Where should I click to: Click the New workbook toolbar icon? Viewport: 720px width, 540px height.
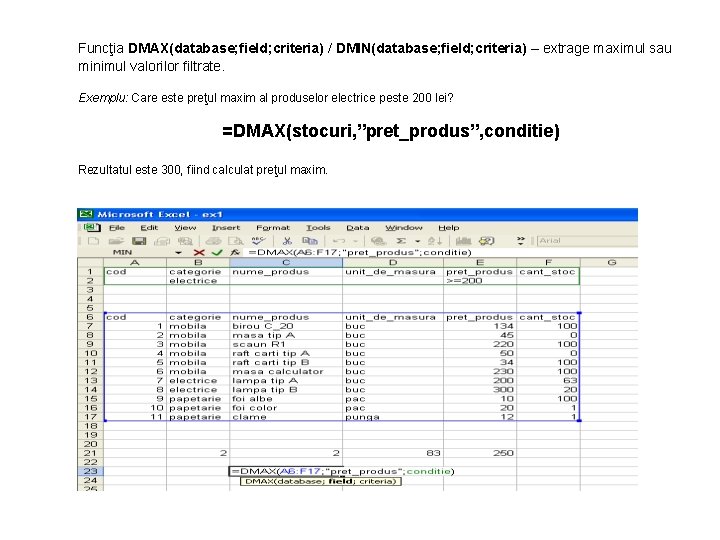pyautogui.click(x=93, y=241)
